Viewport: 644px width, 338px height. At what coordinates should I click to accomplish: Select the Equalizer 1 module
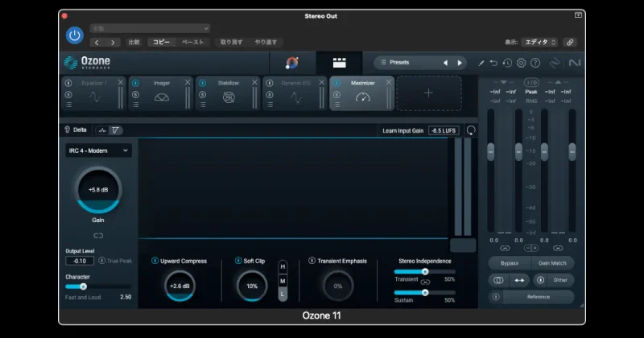tap(94, 93)
